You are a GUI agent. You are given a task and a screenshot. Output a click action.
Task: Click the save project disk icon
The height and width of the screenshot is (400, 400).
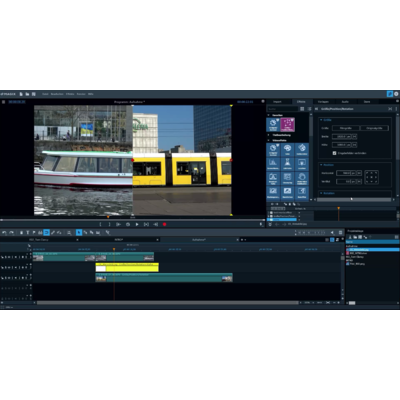point(34,94)
